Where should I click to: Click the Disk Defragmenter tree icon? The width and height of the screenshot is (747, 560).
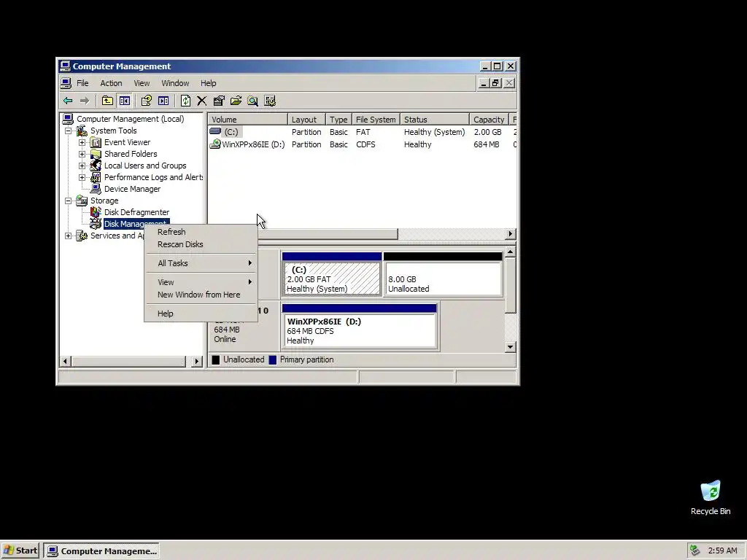coord(96,212)
